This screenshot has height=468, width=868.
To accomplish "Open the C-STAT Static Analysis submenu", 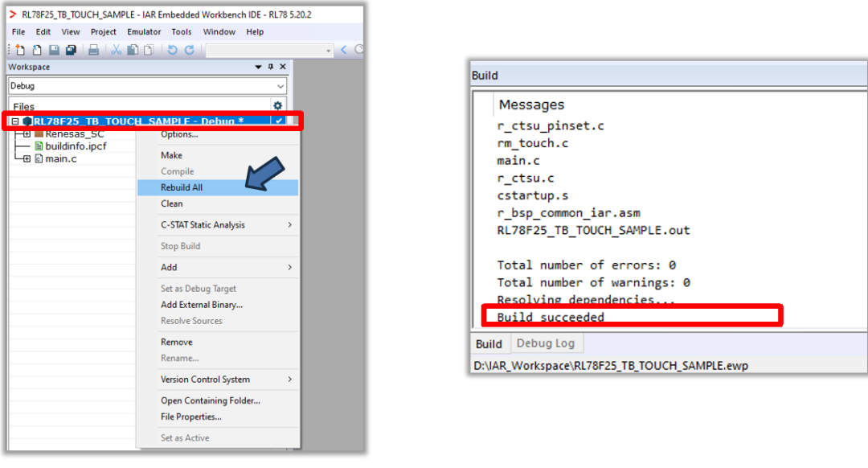I will (x=218, y=225).
